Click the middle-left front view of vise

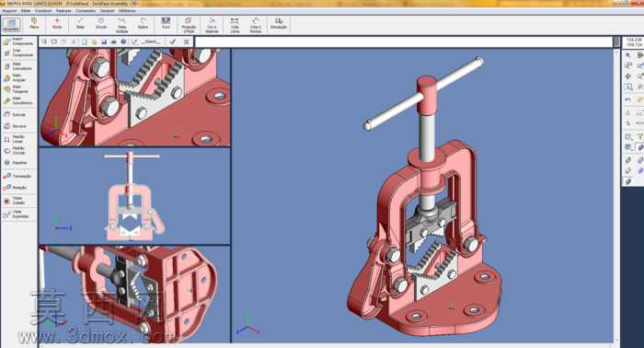pyautogui.click(x=134, y=196)
